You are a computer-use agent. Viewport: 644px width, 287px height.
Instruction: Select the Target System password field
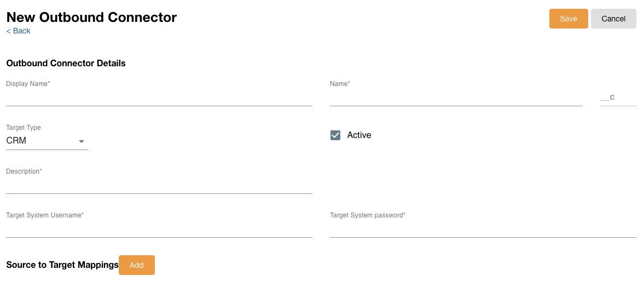(483, 230)
